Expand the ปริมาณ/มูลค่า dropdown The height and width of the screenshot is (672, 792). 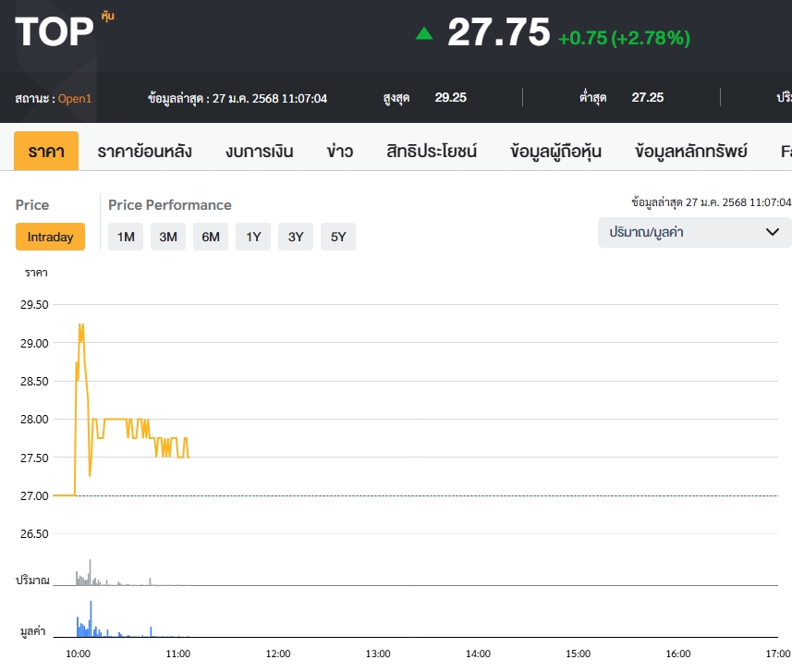coord(694,232)
